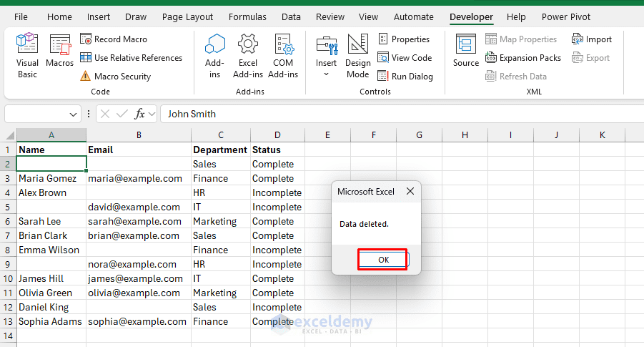
Task: Click the formula bar options dots
Action: pyautogui.click(x=89, y=114)
